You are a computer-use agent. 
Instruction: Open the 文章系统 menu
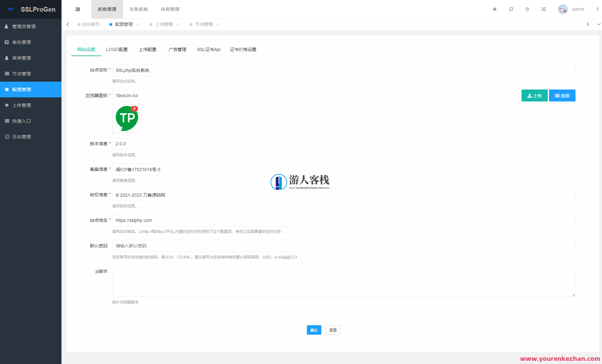pos(139,9)
